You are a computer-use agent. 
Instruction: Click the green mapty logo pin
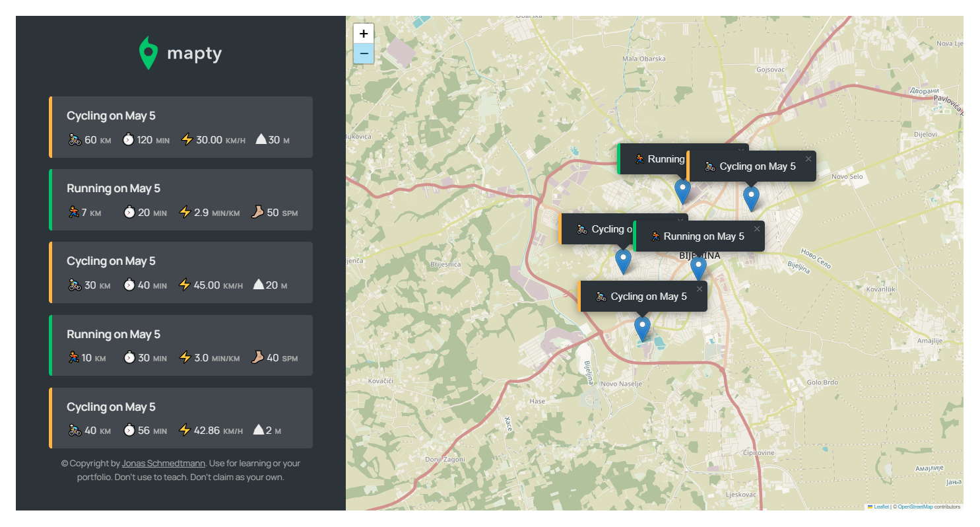148,53
